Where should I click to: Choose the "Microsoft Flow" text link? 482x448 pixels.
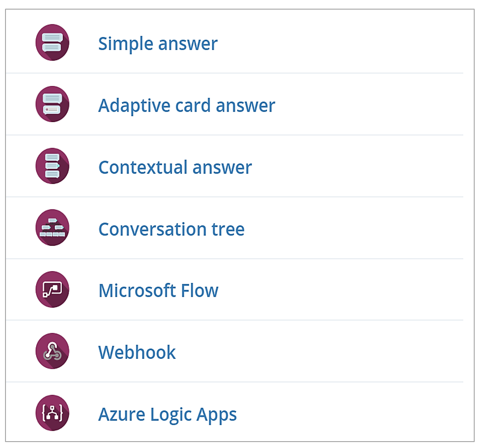[x=158, y=291]
